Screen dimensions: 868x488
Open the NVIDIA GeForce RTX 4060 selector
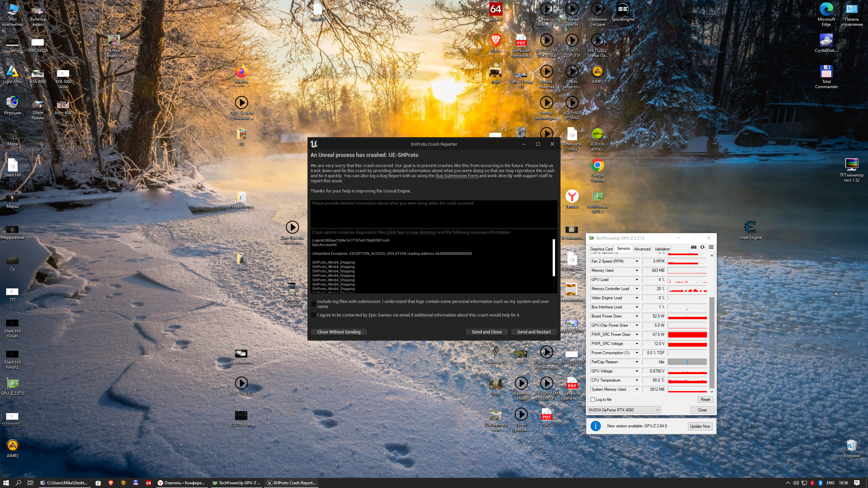[x=624, y=410]
